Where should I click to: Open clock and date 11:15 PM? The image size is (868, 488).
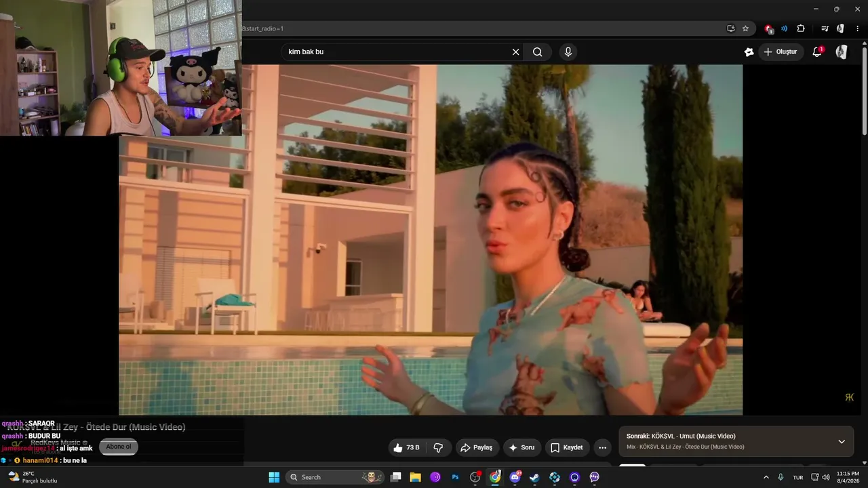coord(848,477)
